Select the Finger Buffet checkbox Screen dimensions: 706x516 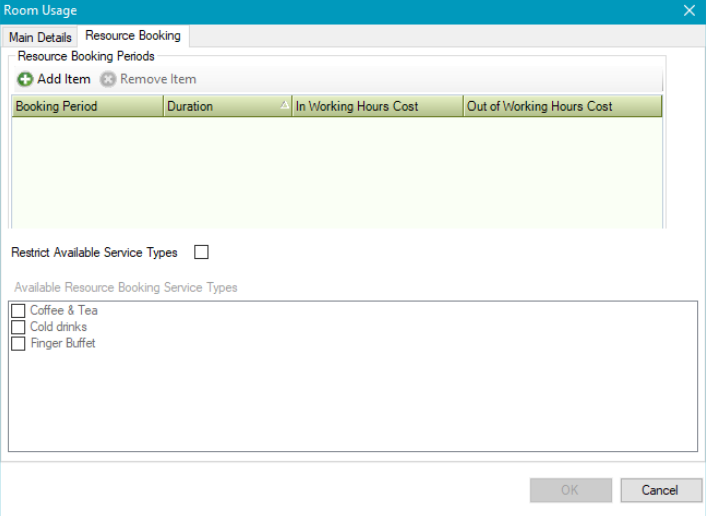(18, 344)
